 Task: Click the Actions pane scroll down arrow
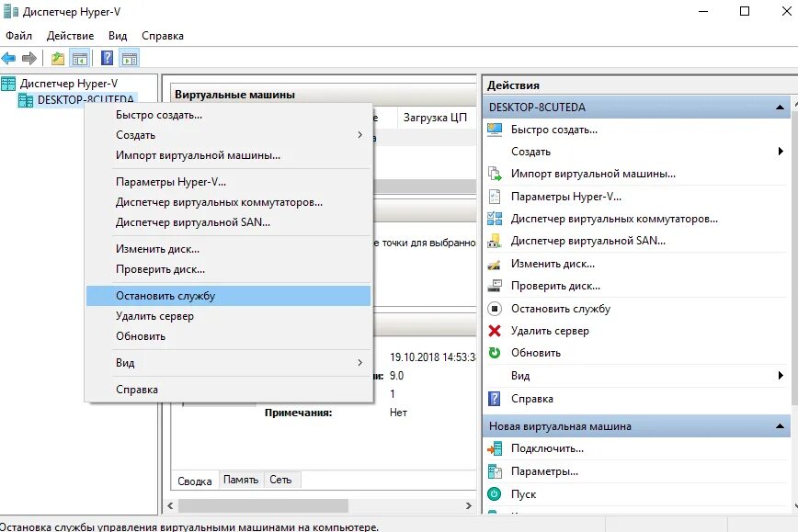(795, 506)
